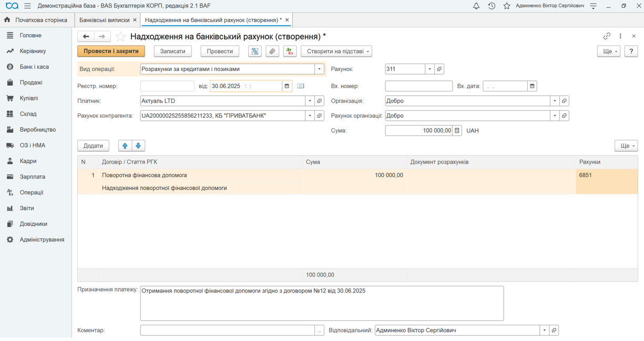Switch to the Банківські виписки tab
This screenshot has height=341, width=644.
click(104, 20)
